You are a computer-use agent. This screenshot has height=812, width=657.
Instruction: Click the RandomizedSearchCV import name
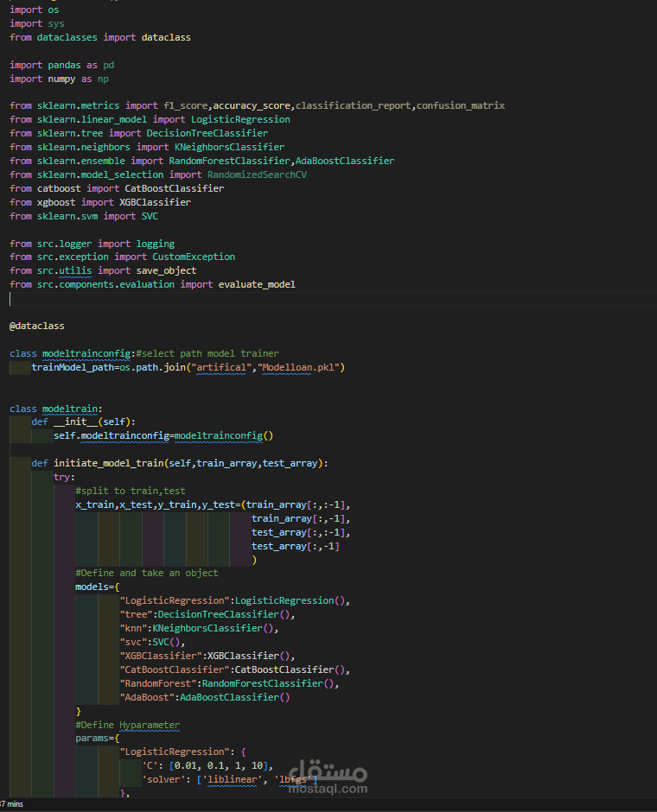tap(257, 175)
